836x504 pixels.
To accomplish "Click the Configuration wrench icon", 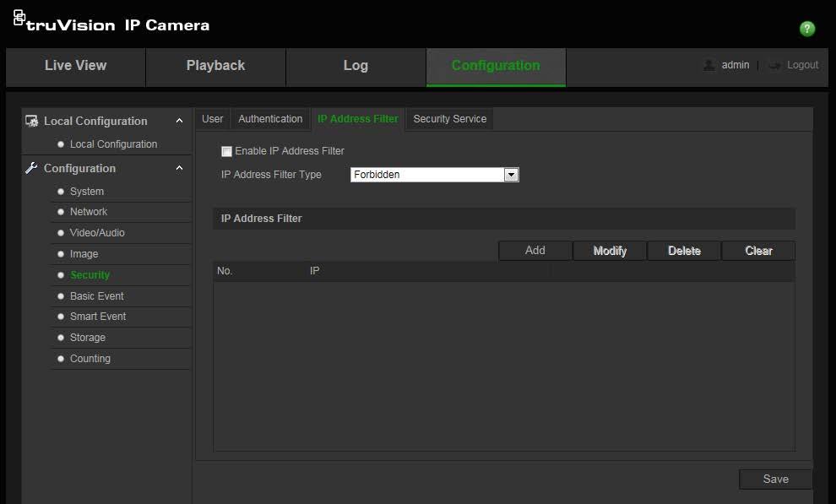I will (x=31, y=168).
